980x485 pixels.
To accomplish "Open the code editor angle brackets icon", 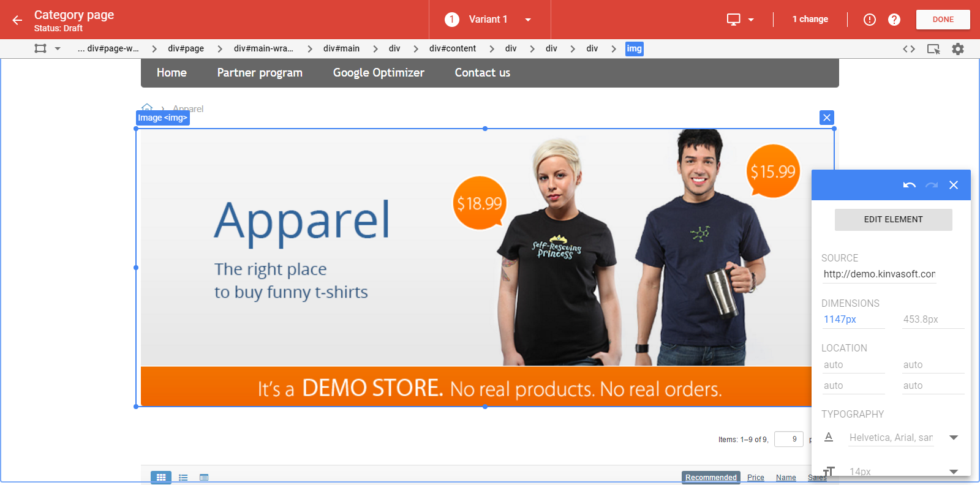I will 909,49.
